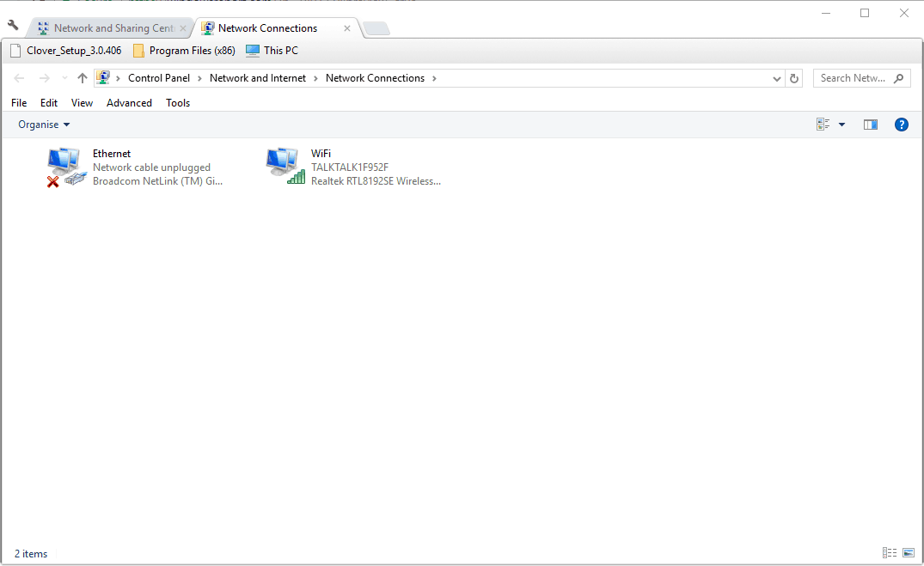Open Clover_Setup_3.0.406 bookmark
Image resolution: width=924 pixels, height=566 pixels.
(66, 51)
